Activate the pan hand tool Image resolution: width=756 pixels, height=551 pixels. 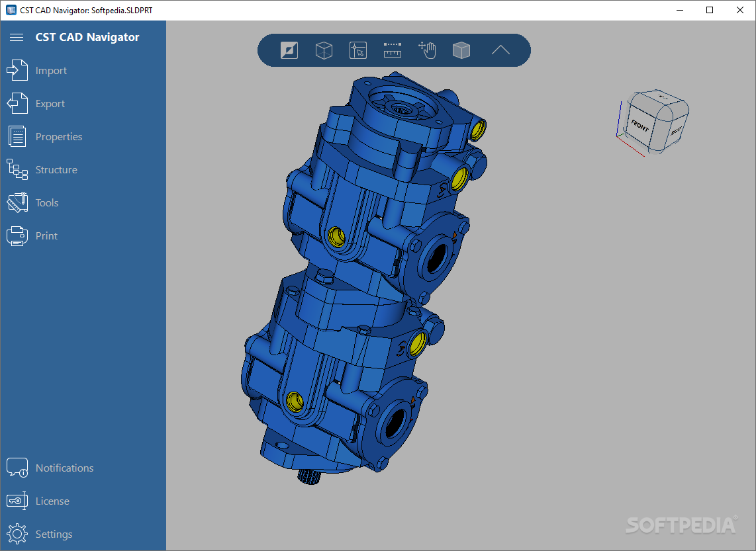tap(427, 50)
